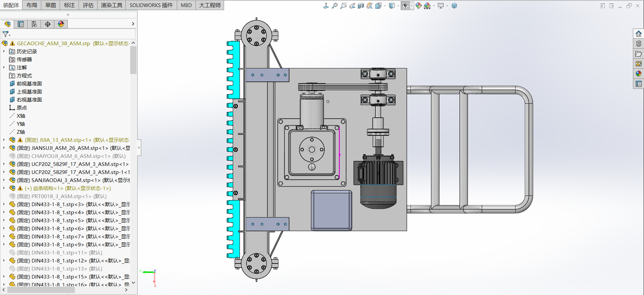Toggle the Hide/Show Items eye button
Viewport: 644px width, 295px height.
(x=405, y=6)
